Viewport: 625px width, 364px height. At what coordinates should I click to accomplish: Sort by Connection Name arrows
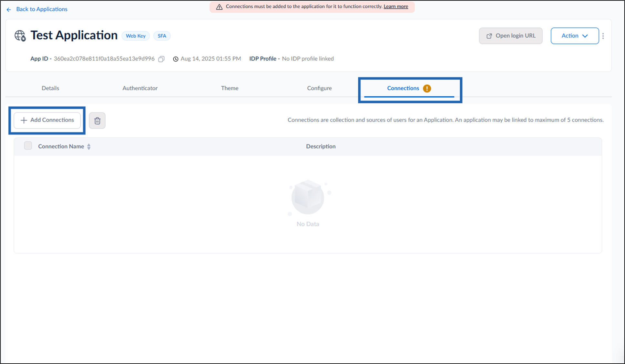pyautogui.click(x=89, y=146)
